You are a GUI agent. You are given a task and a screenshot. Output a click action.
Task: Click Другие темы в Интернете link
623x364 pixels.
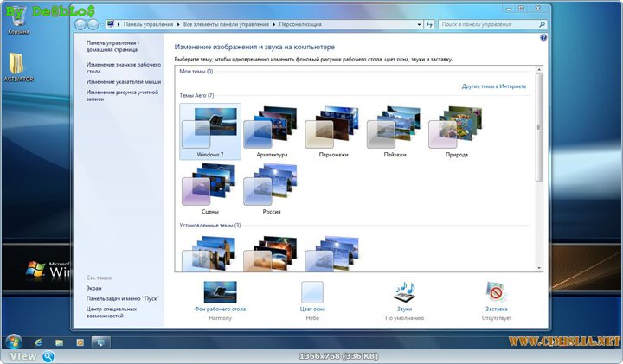(x=495, y=87)
